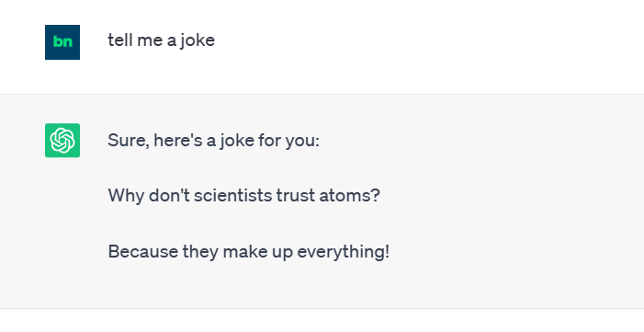
Task: Click the green ChatGPT logo avatar
Action: click(62, 141)
